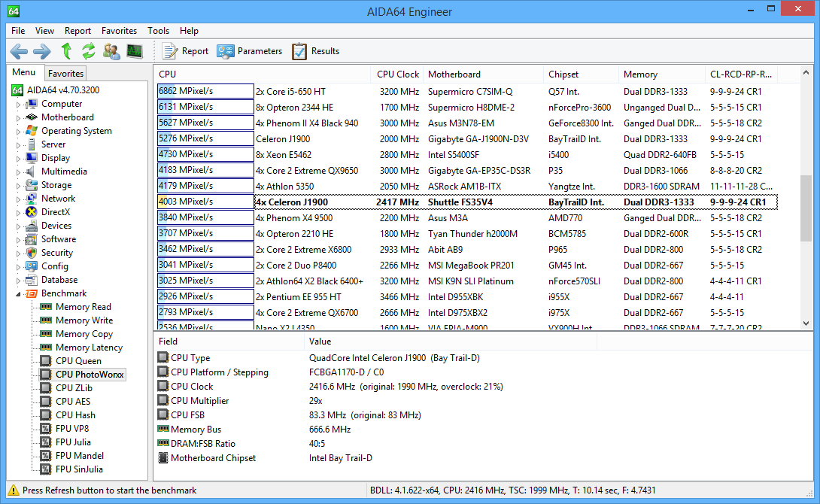Viewport: 820px width, 504px height.
Task: Click the Memory Read chip icon
Action: click(x=46, y=307)
